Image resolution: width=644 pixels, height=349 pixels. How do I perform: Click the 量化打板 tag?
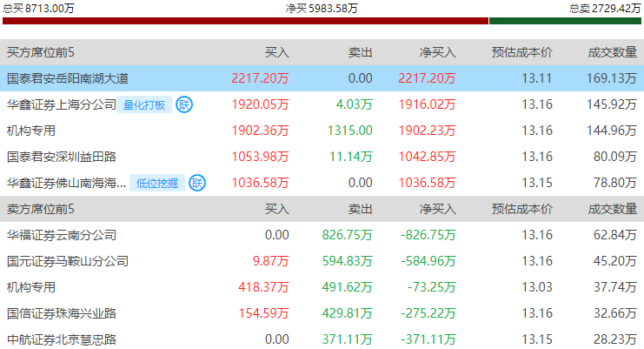144,105
